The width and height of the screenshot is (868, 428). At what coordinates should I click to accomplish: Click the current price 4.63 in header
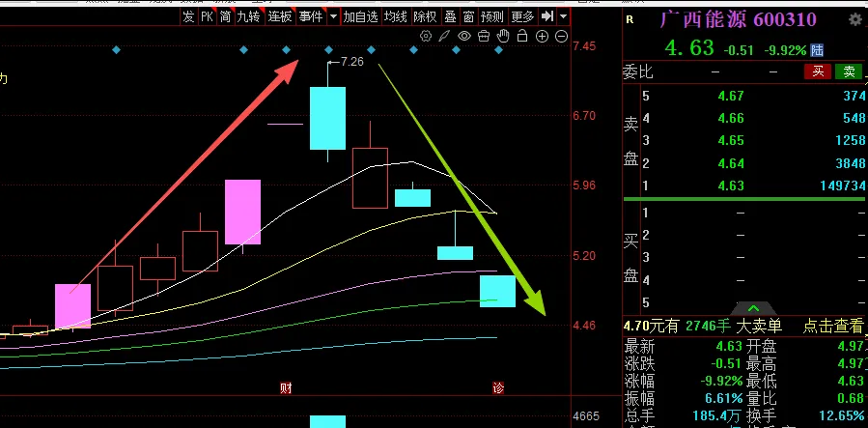click(x=689, y=48)
